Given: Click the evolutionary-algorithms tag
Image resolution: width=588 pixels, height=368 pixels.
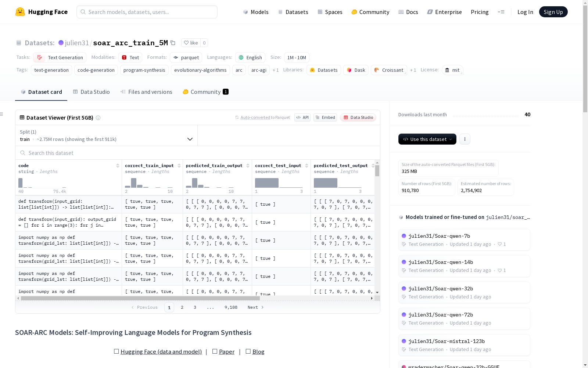Looking at the screenshot, I should 200,70.
